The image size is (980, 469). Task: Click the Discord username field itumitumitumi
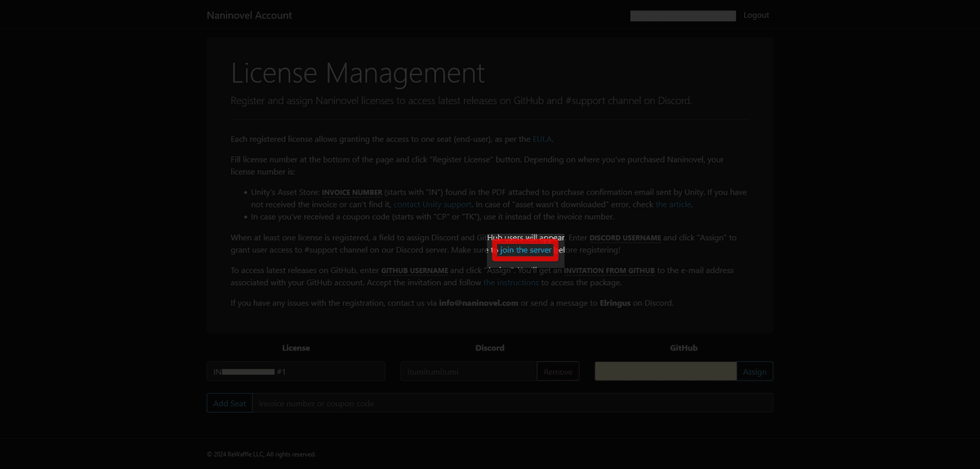[469, 372]
